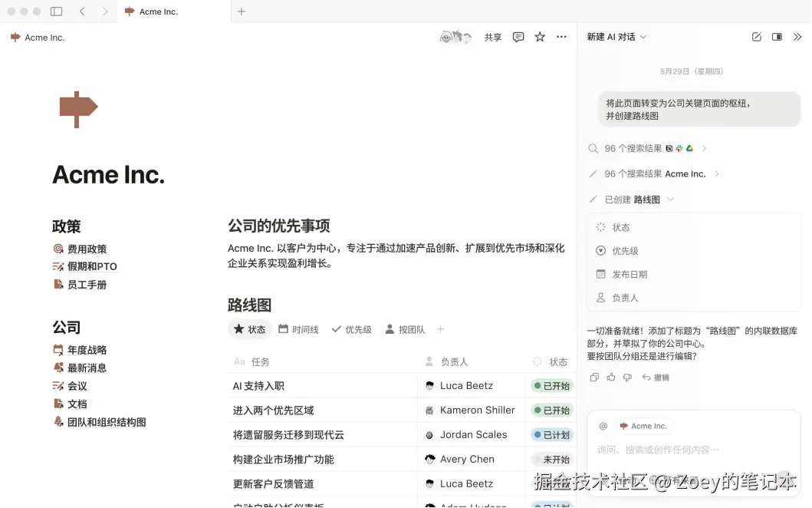
Task: Select the 状态 database view tab
Action: (250, 329)
